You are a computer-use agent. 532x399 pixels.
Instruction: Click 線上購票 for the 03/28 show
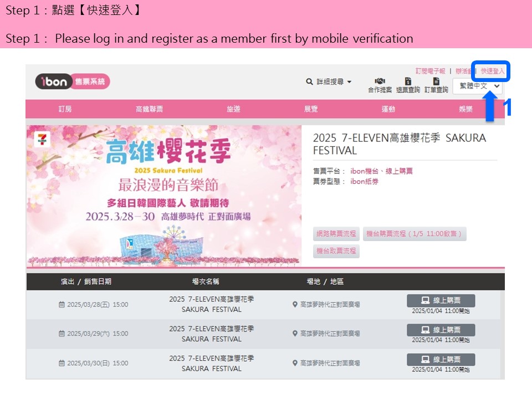coord(441,300)
